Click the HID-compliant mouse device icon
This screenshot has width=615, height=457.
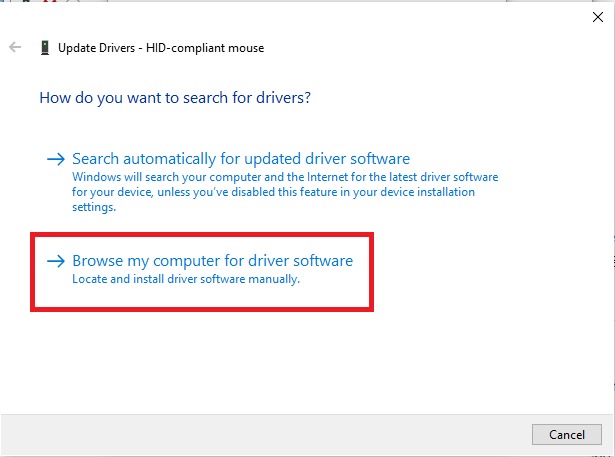click(45, 47)
